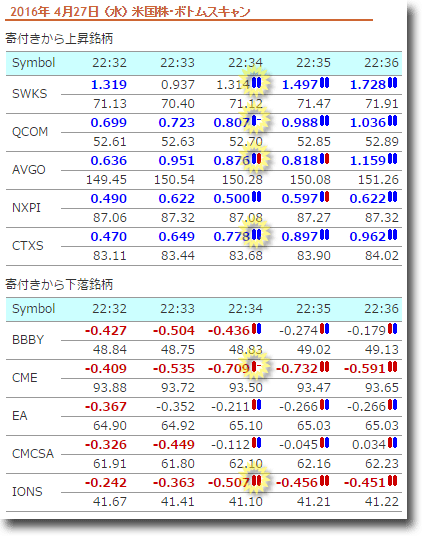Click the CMCSA symbol
424x536 pixels.
coord(33,453)
